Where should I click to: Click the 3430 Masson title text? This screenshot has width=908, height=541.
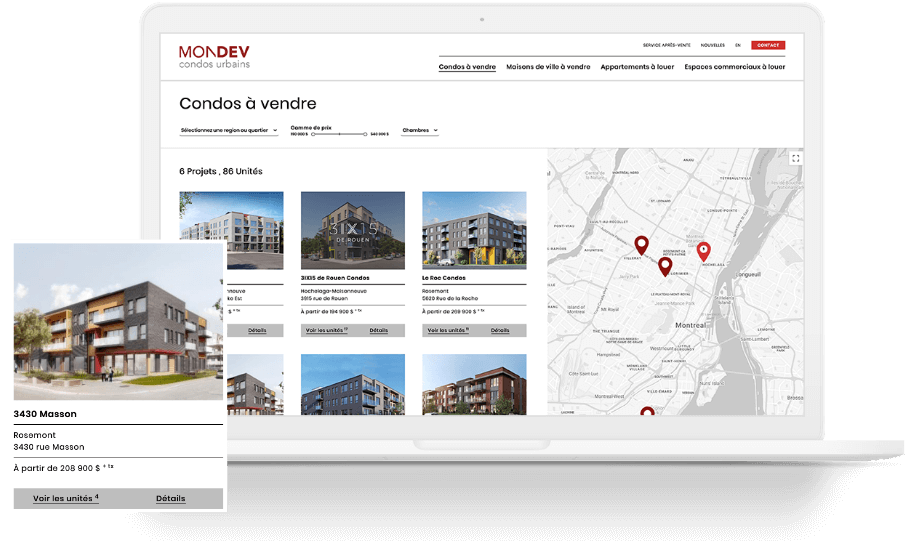click(45, 414)
